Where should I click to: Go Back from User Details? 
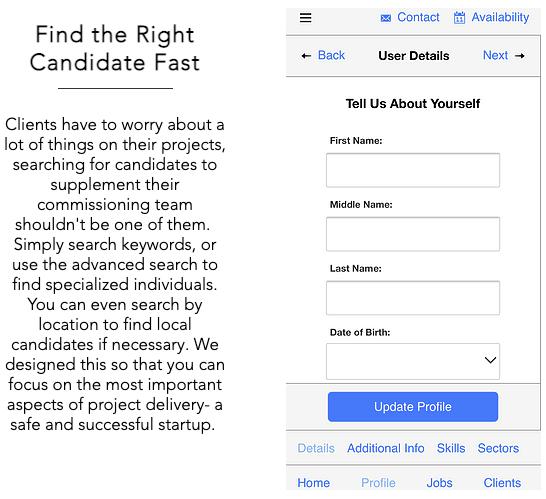[331, 55]
